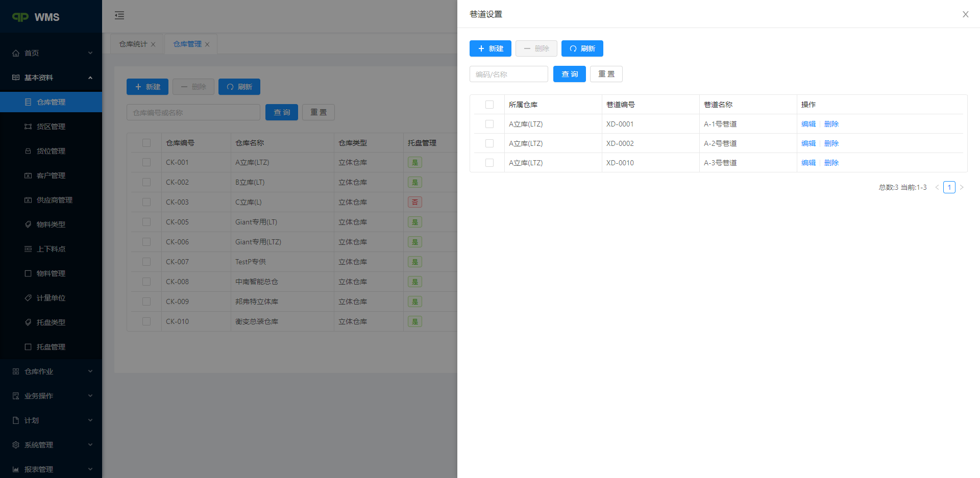This screenshot has height=478, width=980.
Task: Check the CK-010 row checkbox
Action: pyautogui.click(x=146, y=321)
